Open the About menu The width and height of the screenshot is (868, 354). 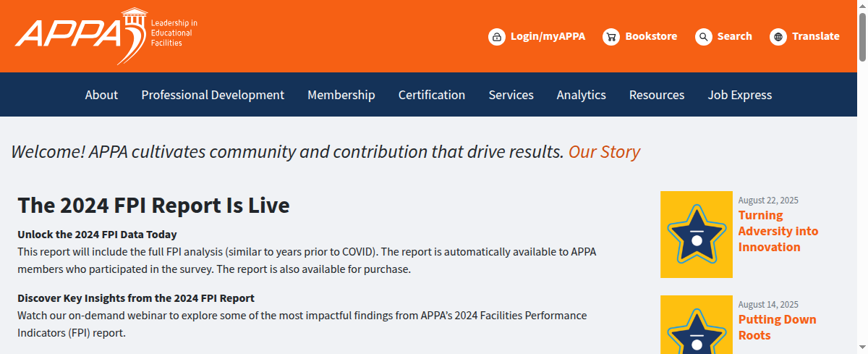point(101,95)
